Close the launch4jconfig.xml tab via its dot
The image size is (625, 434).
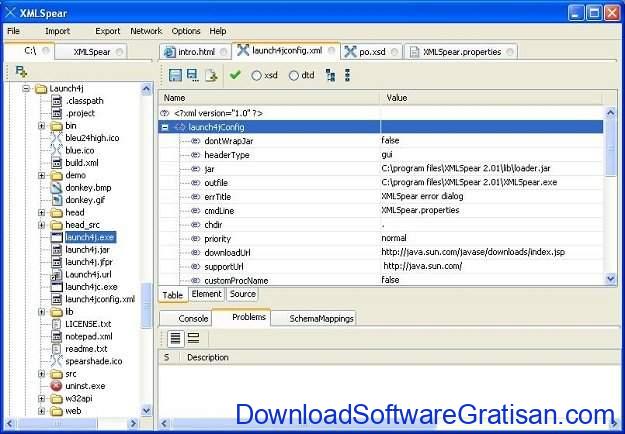(x=331, y=51)
